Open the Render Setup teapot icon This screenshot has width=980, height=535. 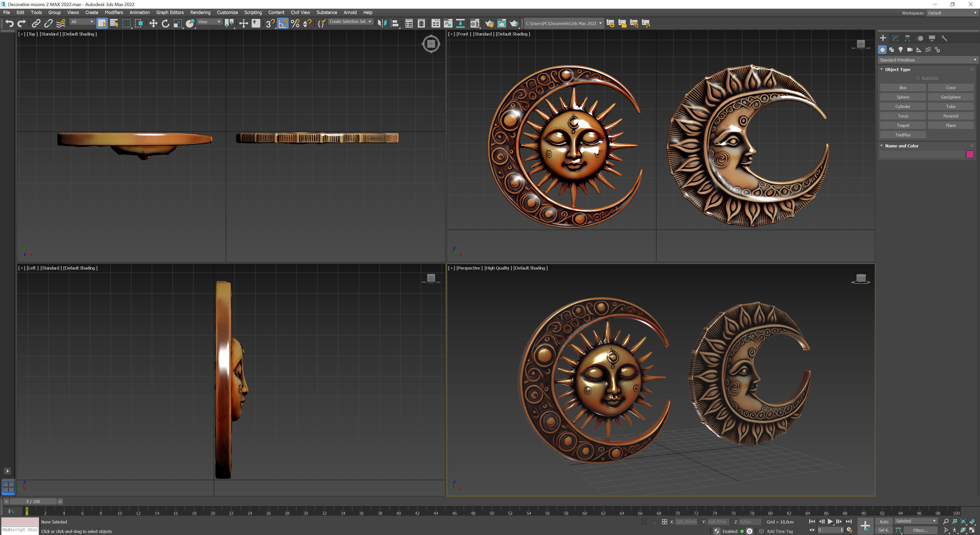(x=489, y=24)
